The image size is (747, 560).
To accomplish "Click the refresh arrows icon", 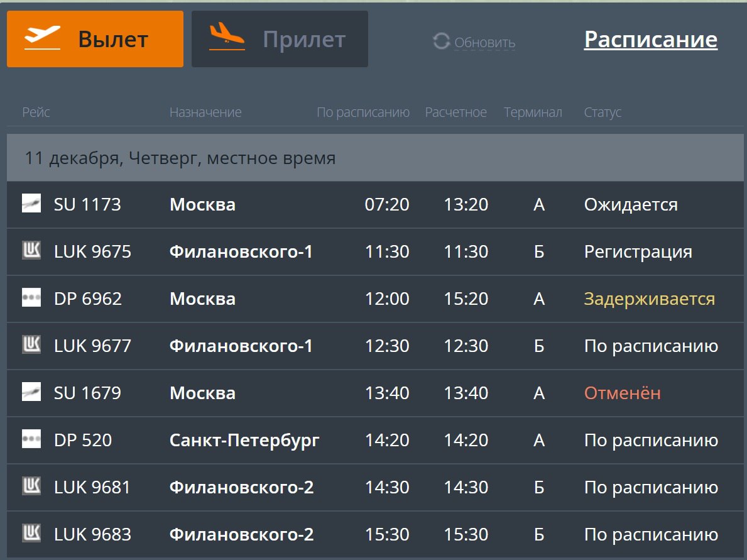I will [x=441, y=41].
